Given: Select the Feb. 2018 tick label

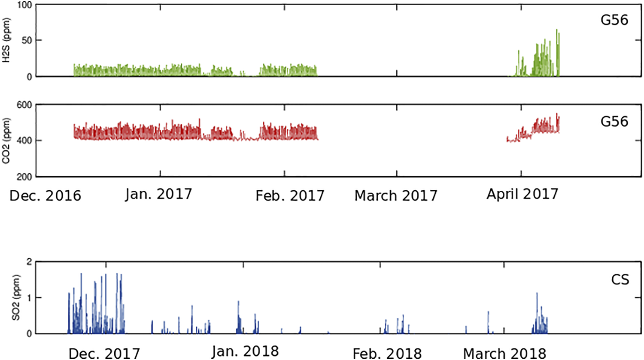Looking at the screenshot, I should [x=386, y=353].
